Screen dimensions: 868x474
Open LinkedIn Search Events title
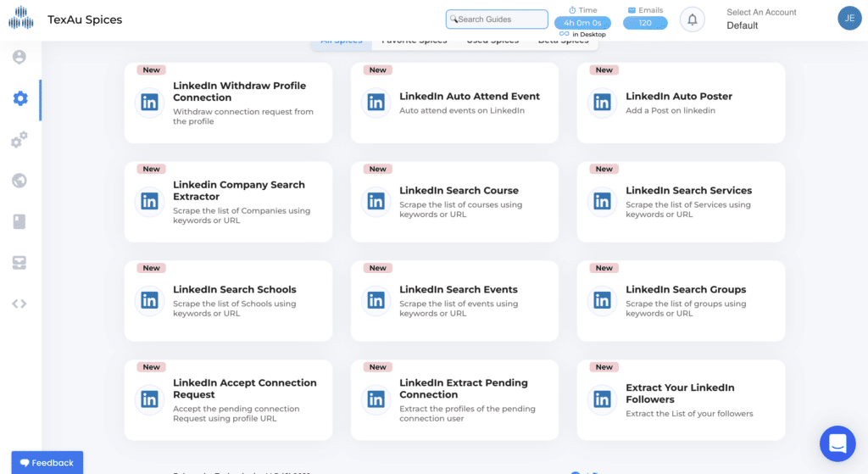pyautogui.click(x=459, y=289)
